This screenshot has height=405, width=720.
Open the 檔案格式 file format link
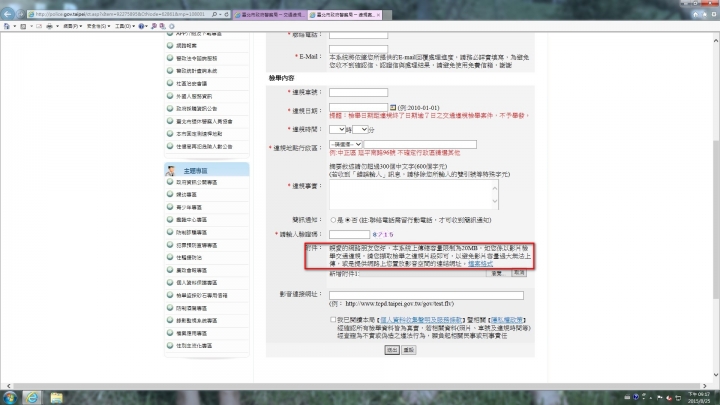pos(480,264)
